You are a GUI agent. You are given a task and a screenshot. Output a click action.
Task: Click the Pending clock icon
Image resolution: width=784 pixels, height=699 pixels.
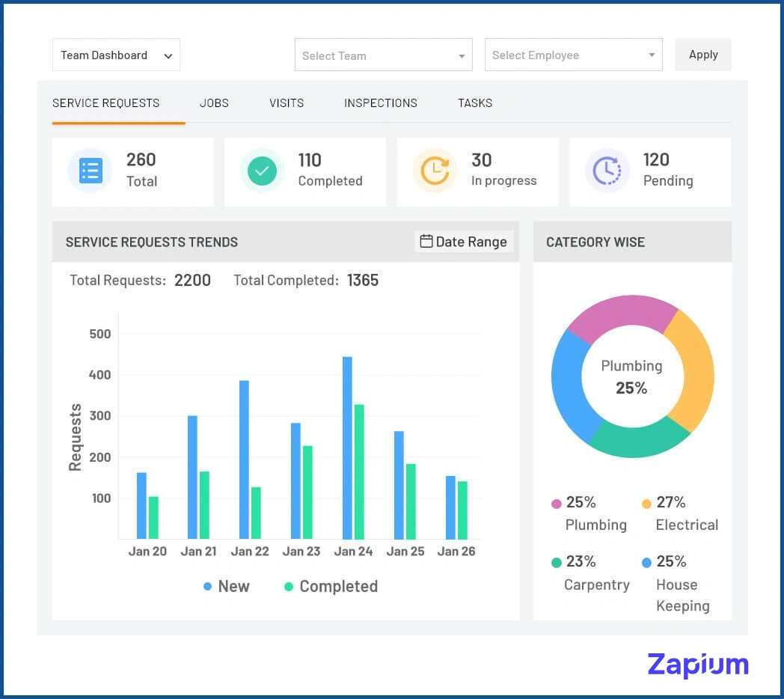(x=607, y=171)
